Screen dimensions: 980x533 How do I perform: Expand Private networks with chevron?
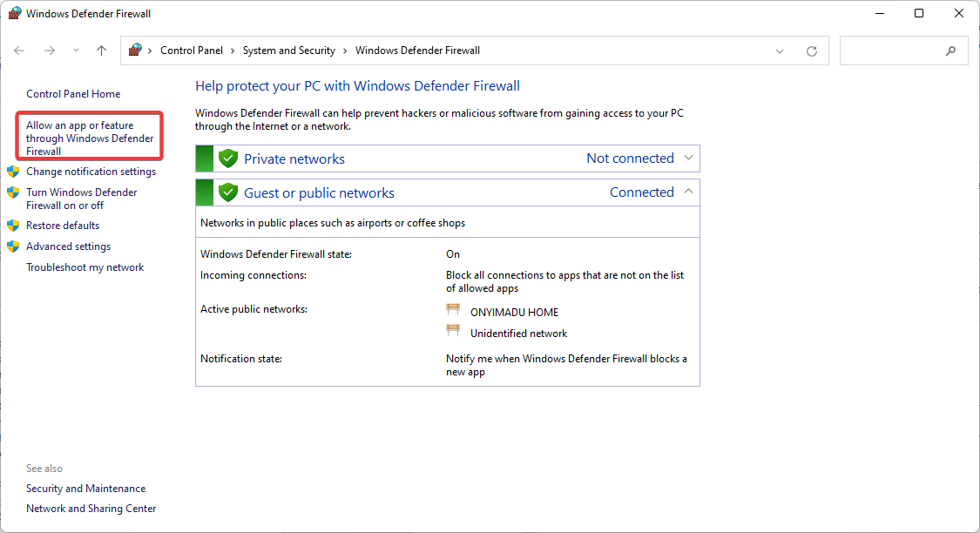pyautogui.click(x=688, y=159)
